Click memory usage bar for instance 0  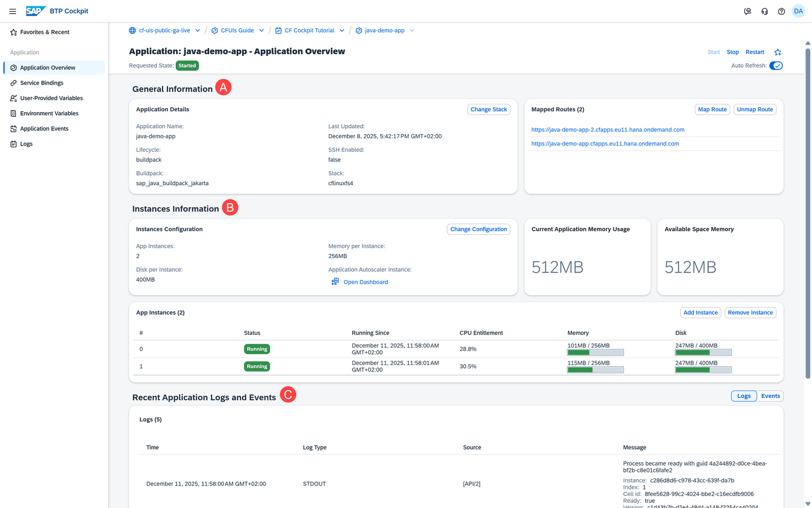[595, 353]
